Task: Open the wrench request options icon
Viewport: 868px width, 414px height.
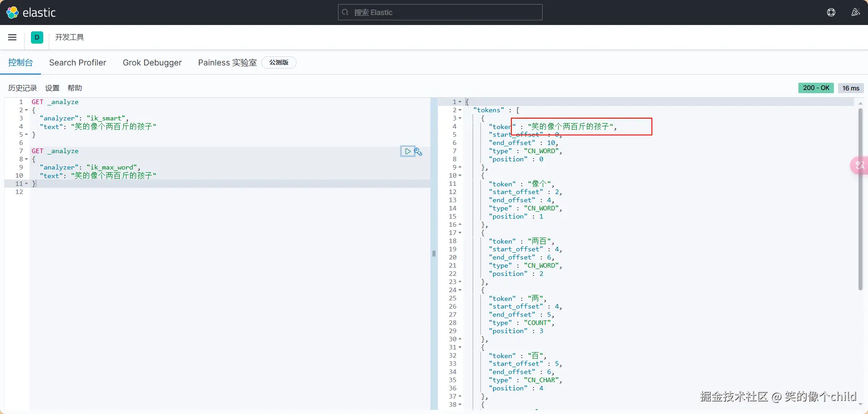Action: click(x=419, y=152)
